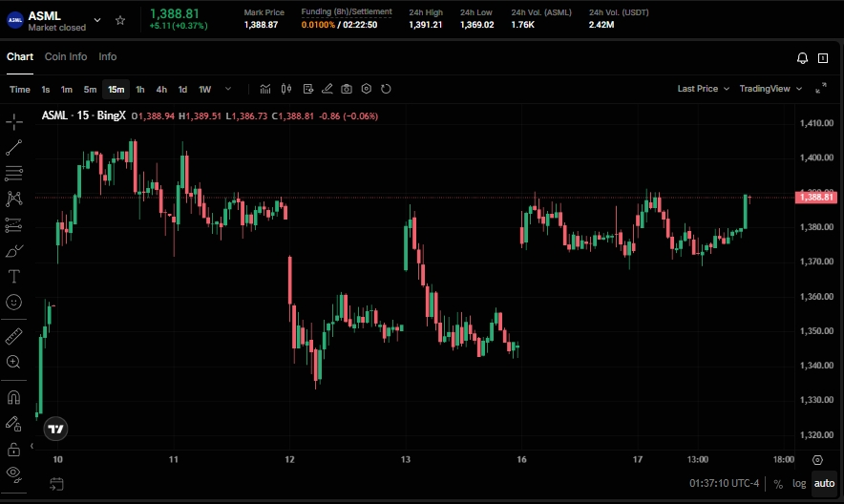Open price alerts via the bell icon
Viewport: 844px width, 504px height.
(802, 58)
